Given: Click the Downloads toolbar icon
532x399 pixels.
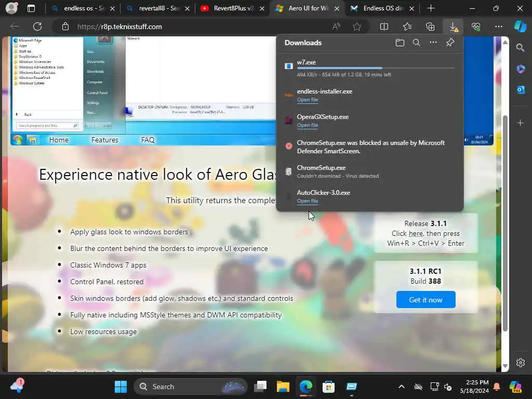Looking at the screenshot, I should (x=453, y=26).
